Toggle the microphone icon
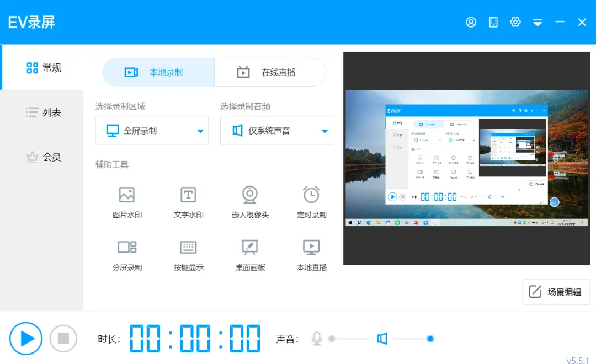The width and height of the screenshot is (596, 364). click(317, 339)
